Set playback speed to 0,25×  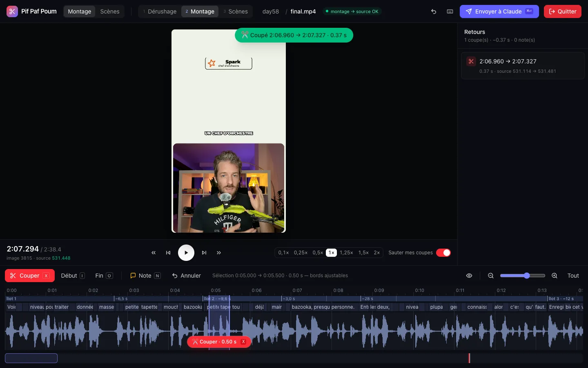pos(301,253)
